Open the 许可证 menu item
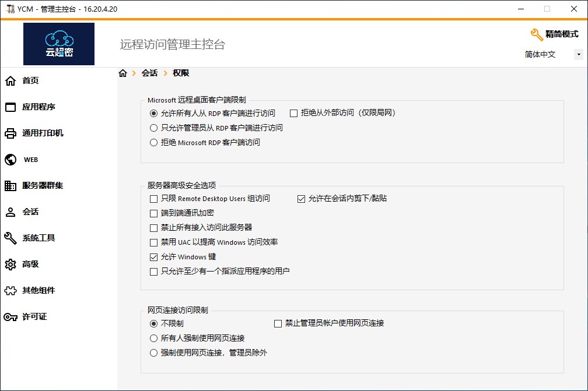This screenshot has height=391, width=588. 34,316
